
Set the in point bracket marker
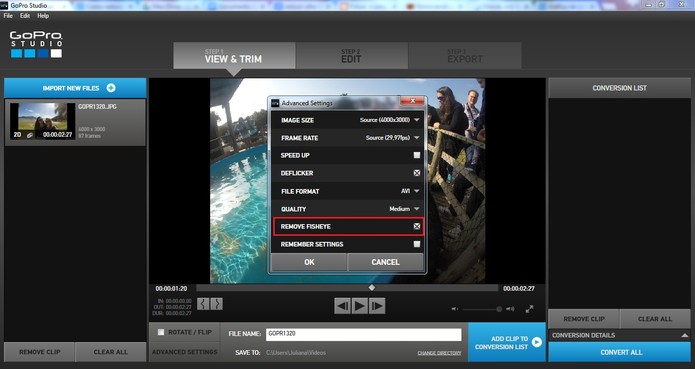(x=203, y=303)
